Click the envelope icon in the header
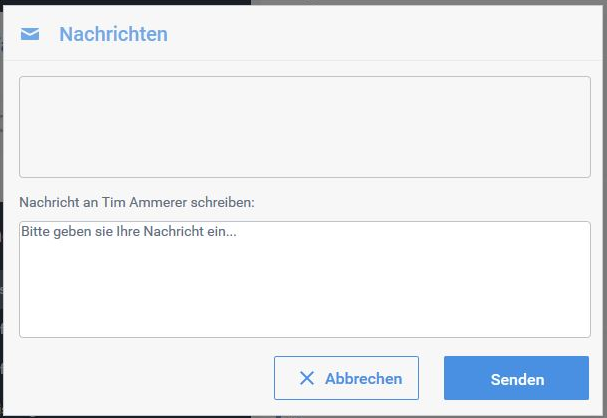 (x=30, y=35)
